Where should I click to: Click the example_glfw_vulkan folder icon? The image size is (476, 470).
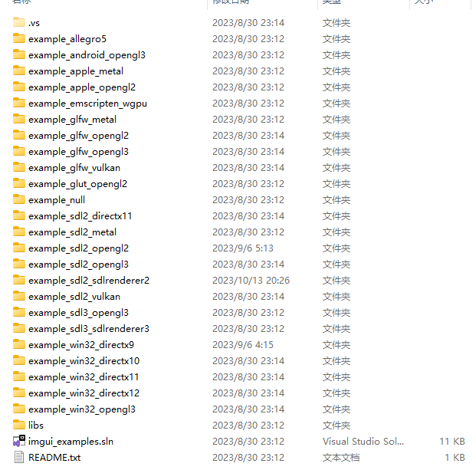click(x=19, y=167)
